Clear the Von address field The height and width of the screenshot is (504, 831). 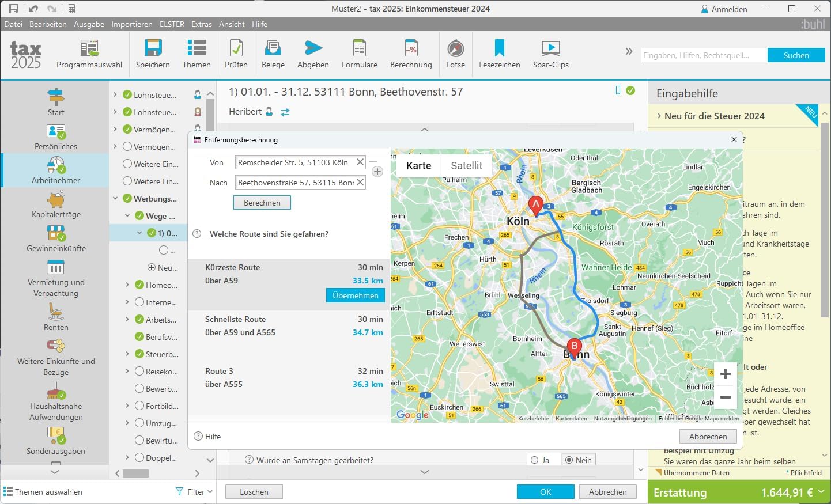pos(360,162)
